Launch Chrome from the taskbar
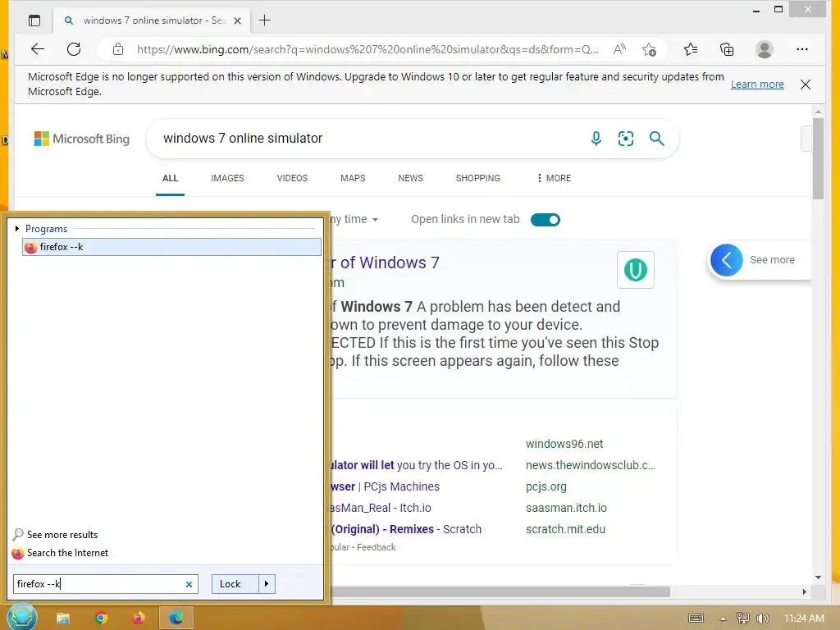 pos(101,619)
